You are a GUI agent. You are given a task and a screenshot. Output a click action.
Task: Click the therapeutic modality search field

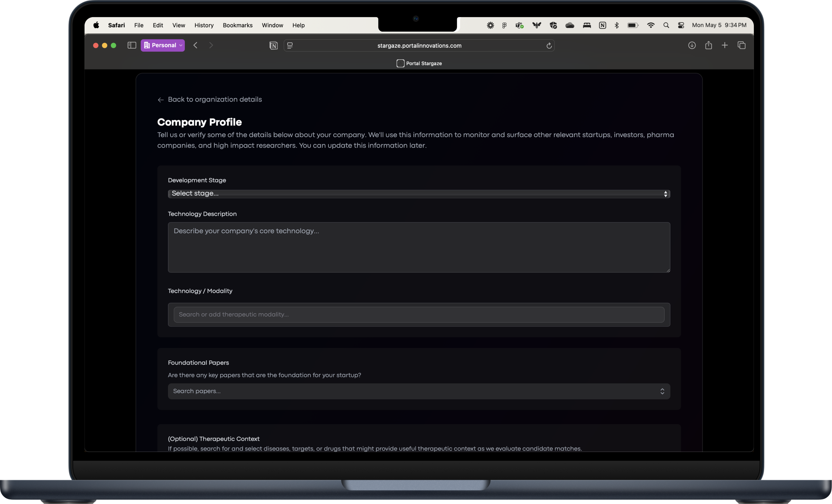point(419,315)
